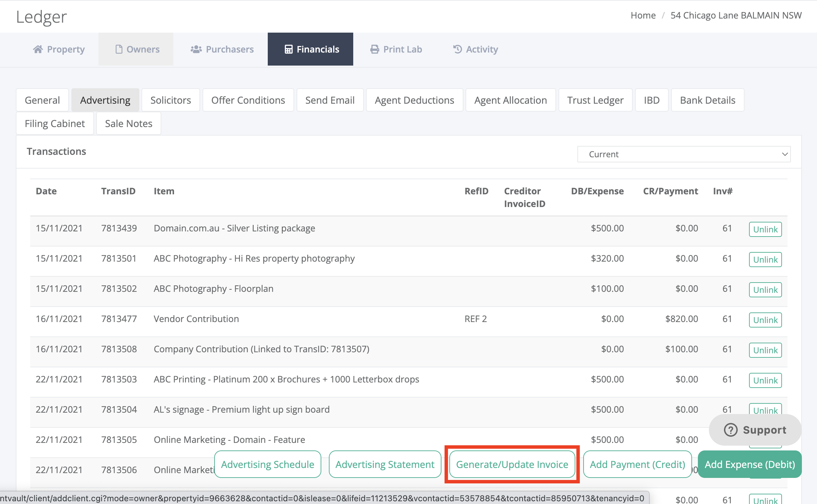The image size is (817, 504).
Task: Open the Current transactions filter dropdown
Action: pos(684,154)
